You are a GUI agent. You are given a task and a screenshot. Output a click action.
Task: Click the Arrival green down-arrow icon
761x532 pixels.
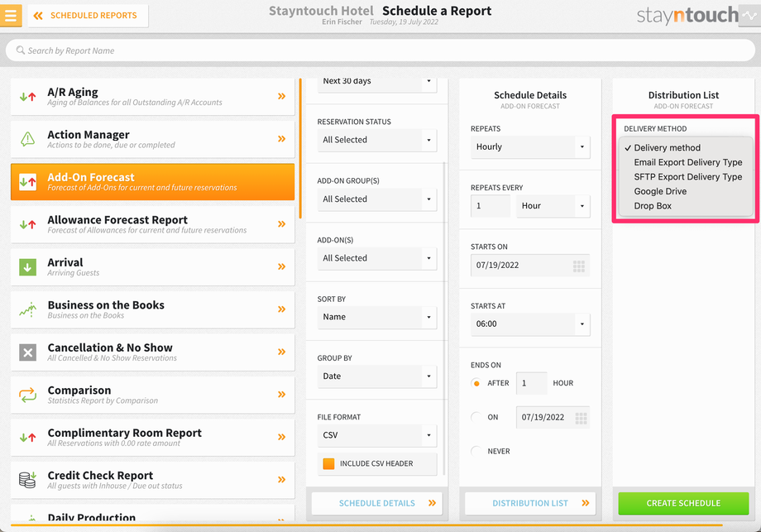tap(27, 267)
